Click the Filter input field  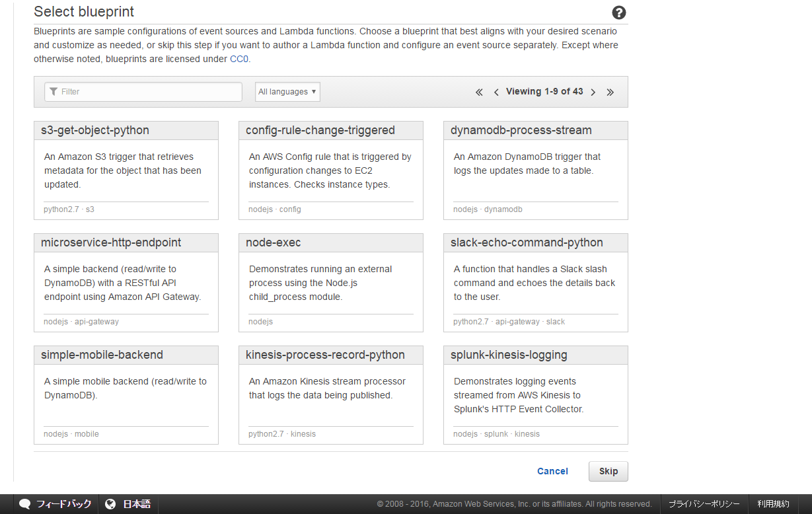click(143, 92)
